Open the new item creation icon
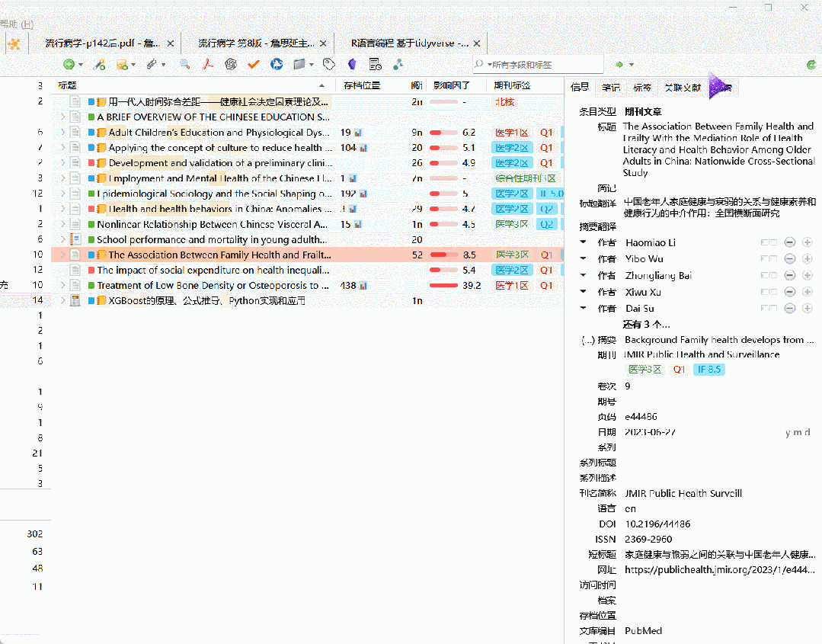Screen dimensions: 822x644 click(x=69, y=64)
